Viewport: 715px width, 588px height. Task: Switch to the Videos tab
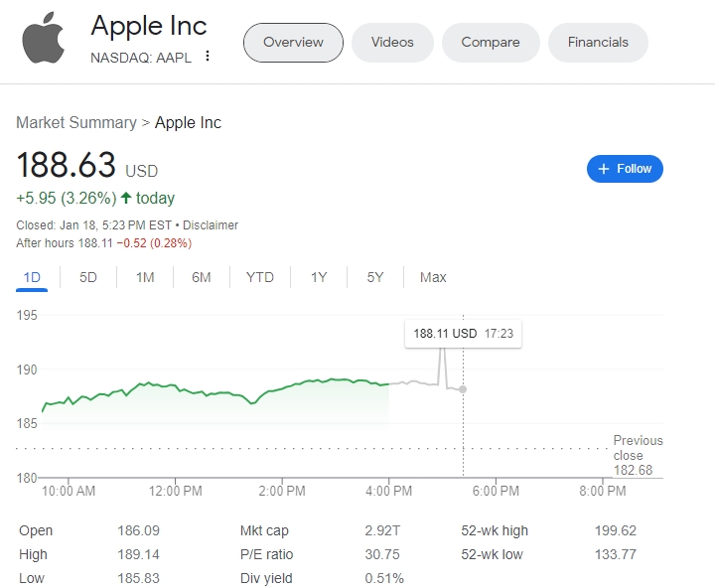(x=392, y=43)
